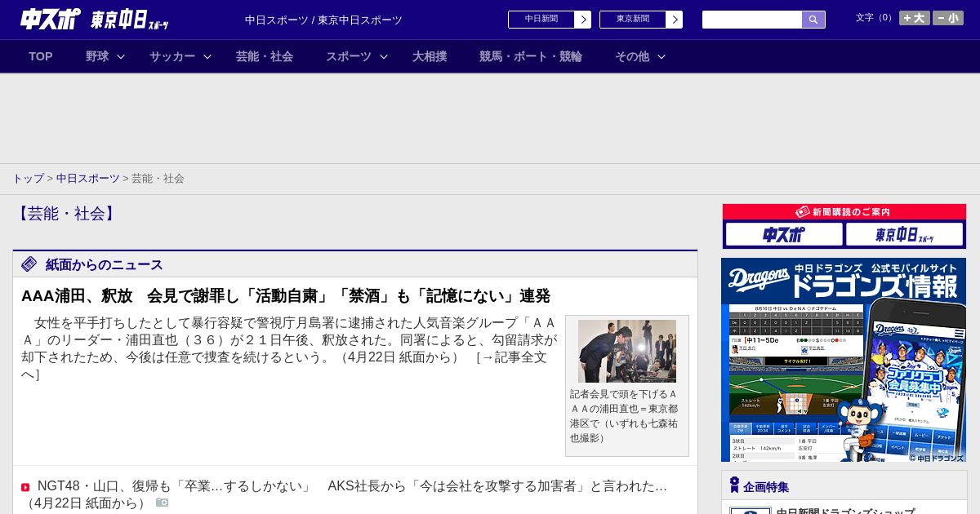Open the 大相撲 menu item
The height and width of the screenshot is (514, 980).
pyautogui.click(x=430, y=56)
